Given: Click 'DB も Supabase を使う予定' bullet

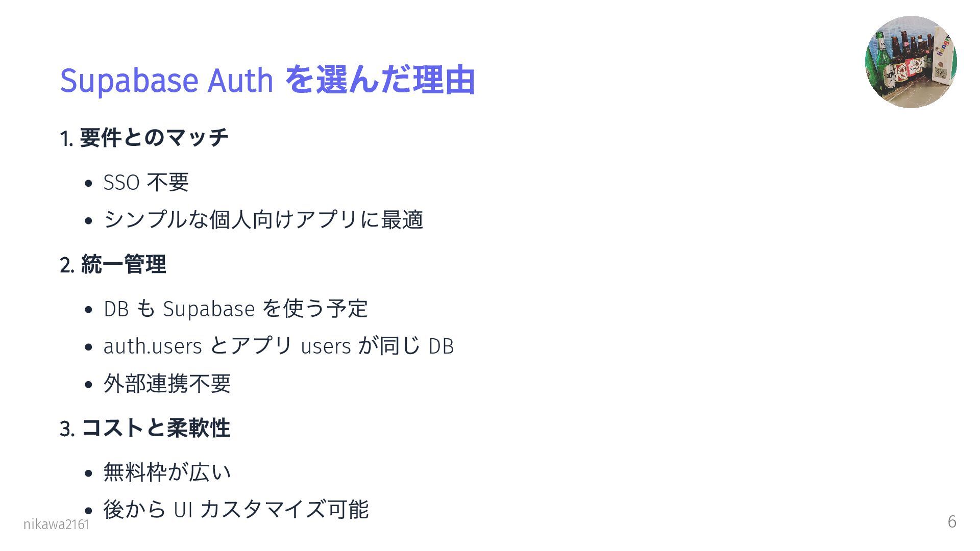Looking at the screenshot, I should coord(235,309).
